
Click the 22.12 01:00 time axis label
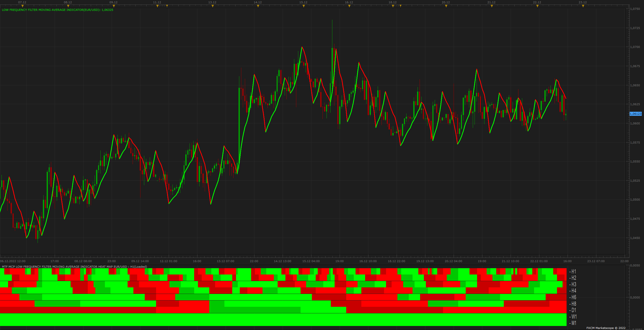click(539, 261)
